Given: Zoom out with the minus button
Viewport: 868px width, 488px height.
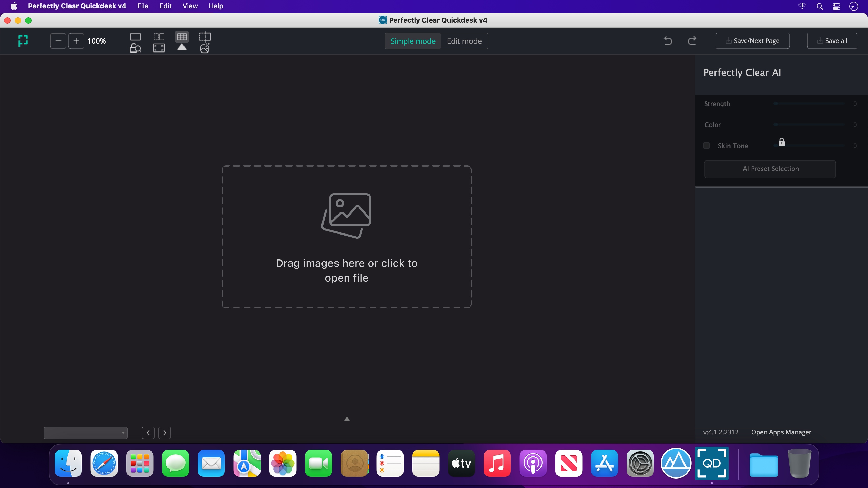Looking at the screenshot, I should click(x=58, y=41).
